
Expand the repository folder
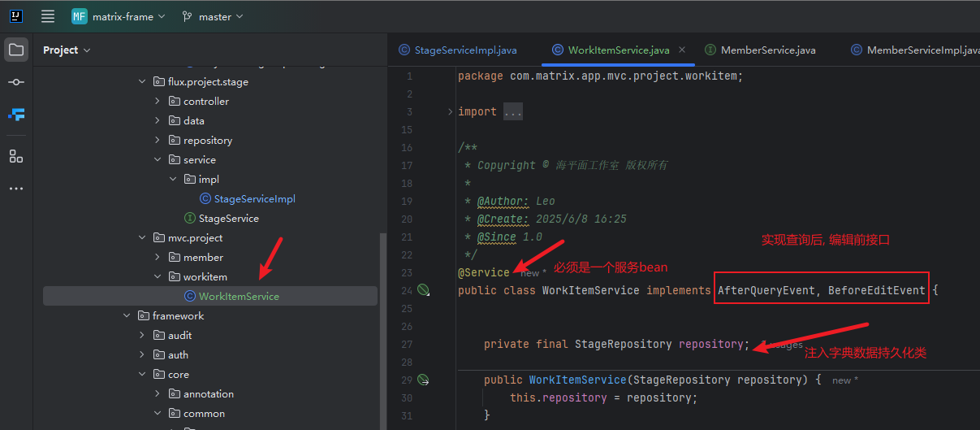coord(158,141)
